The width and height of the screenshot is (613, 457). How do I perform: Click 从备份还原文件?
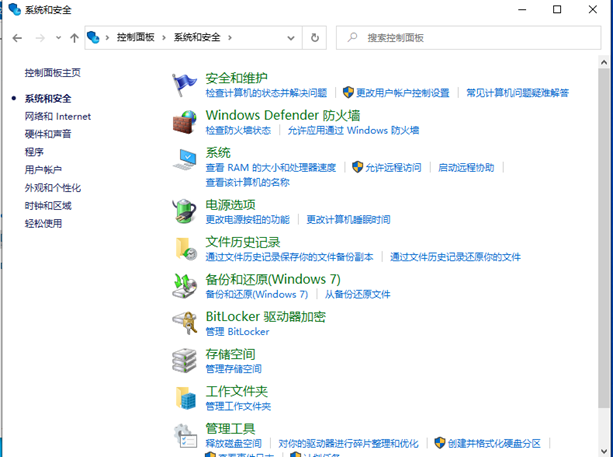pyautogui.click(x=357, y=294)
